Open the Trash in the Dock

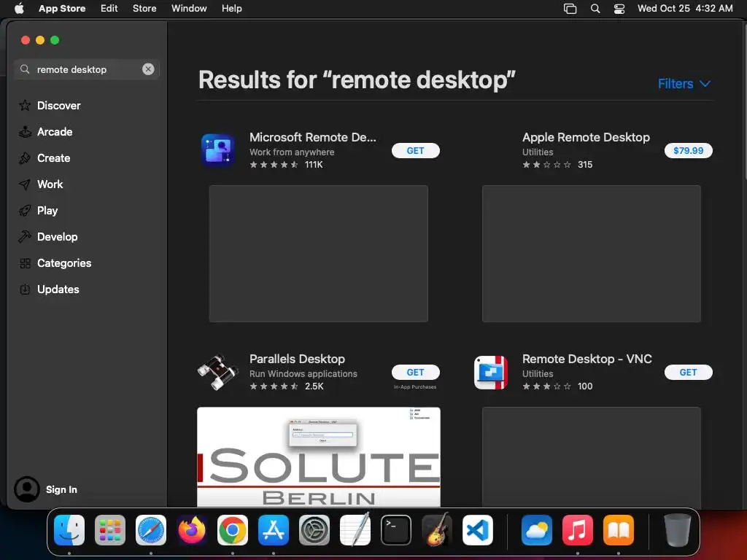pos(677,530)
